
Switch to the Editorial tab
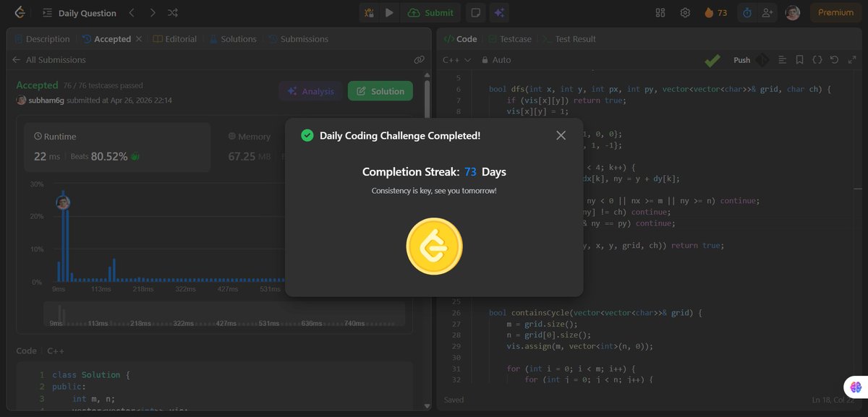(x=175, y=39)
